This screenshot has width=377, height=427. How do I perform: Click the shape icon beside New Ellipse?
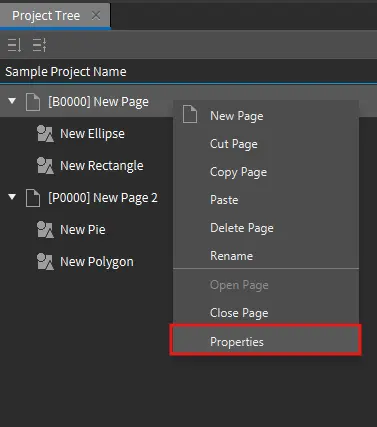(45, 134)
